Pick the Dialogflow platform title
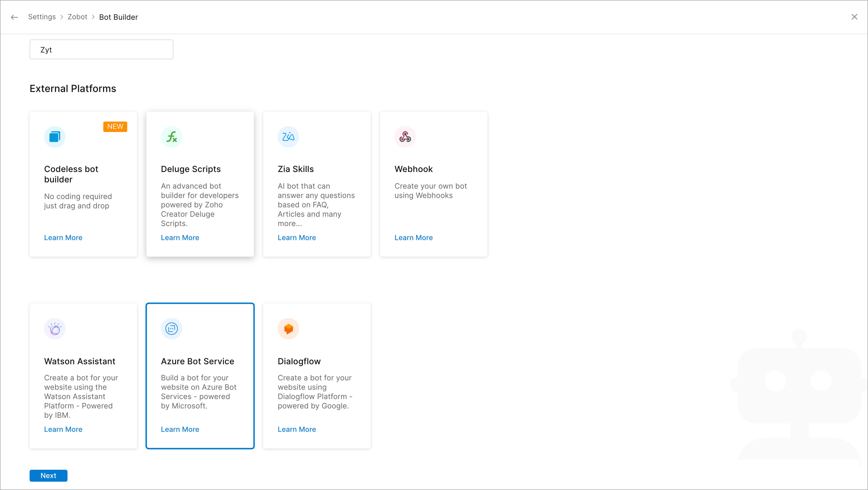 pos(299,361)
